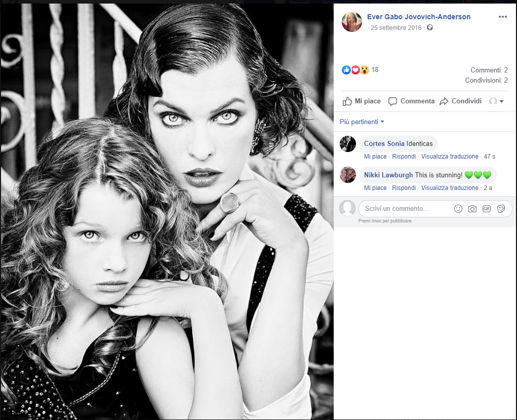Click the globe public privacy icon
Viewport: 517px width, 420px height.
pos(430,28)
